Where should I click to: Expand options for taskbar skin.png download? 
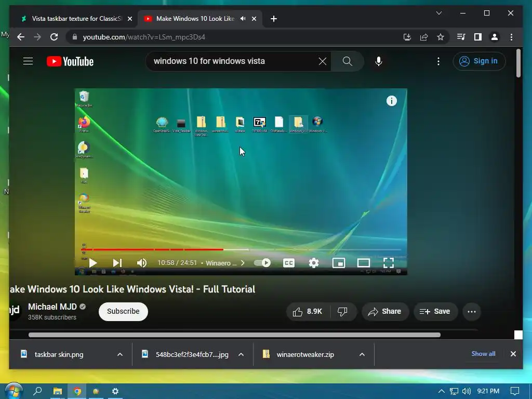tap(120, 354)
